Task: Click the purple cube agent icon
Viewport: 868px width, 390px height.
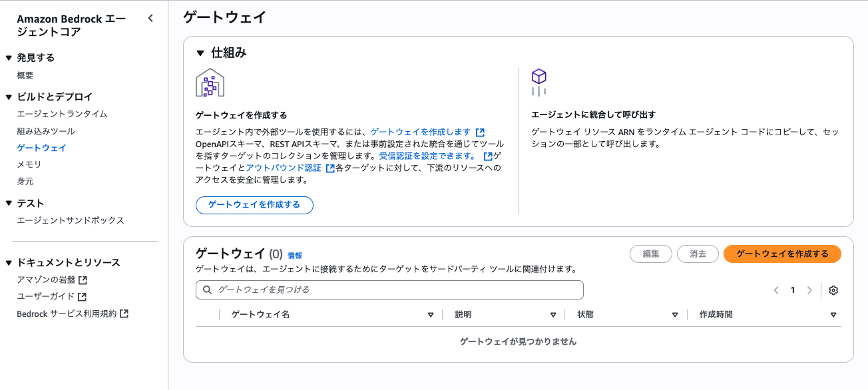Action: (539, 83)
